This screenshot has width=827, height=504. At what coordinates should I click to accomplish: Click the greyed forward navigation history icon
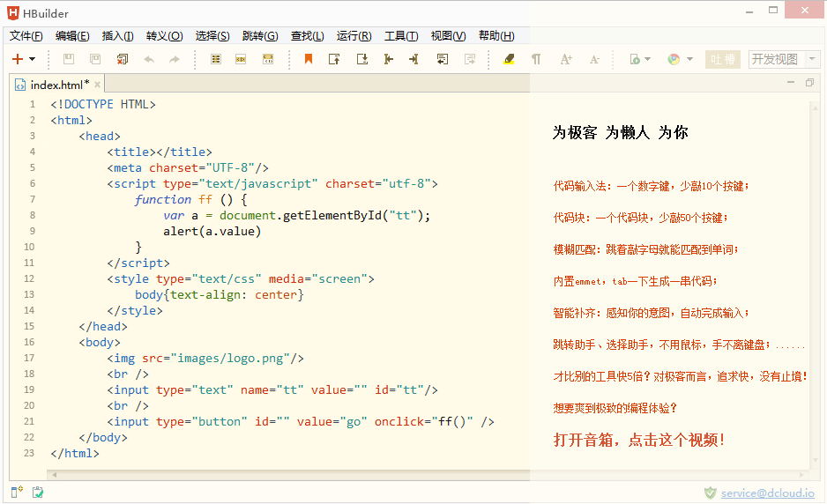pos(470,59)
